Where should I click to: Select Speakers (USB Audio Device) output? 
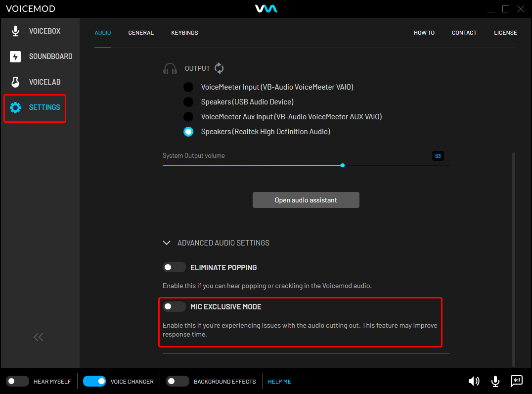[x=188, y=102]
